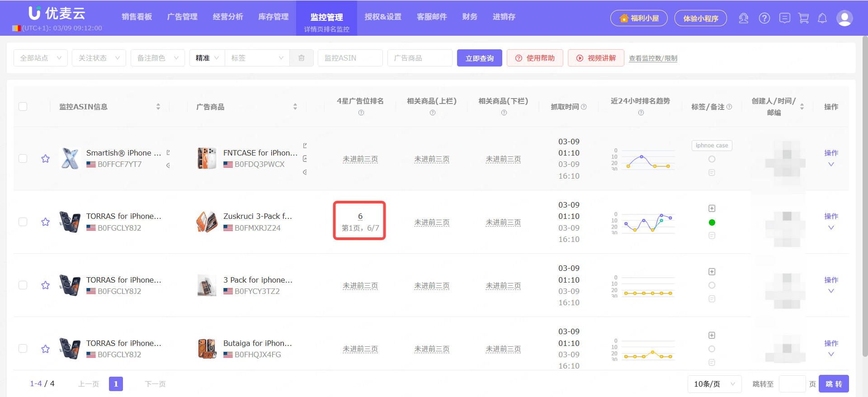Check the Smartish iPhone row checkbox
868x397 pixels.
point(23,159)
